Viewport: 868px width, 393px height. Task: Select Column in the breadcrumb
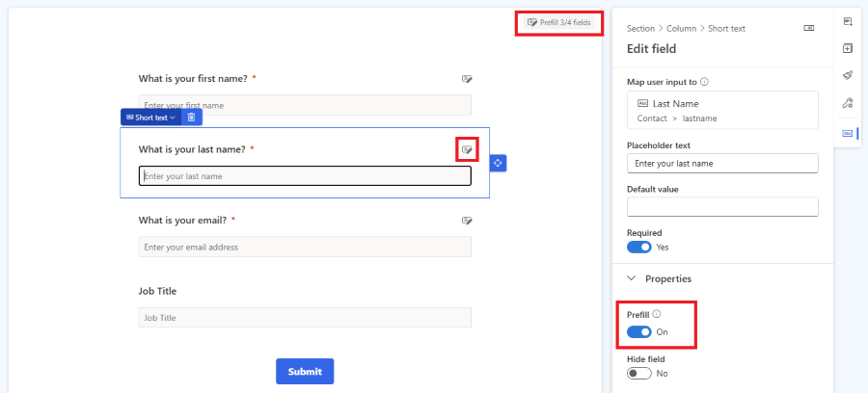[x=681, y=29]
